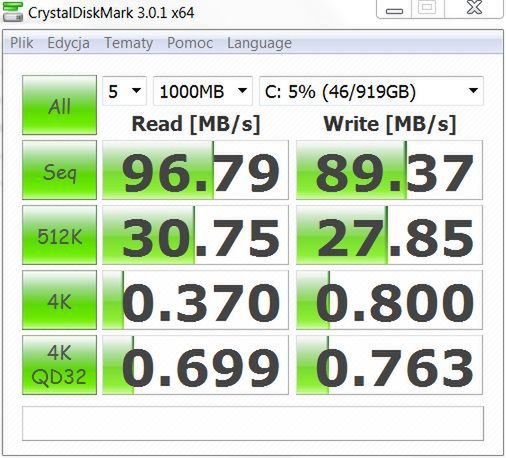Open the Edycja menu
Screen dimensions: 506x458
pyautogui.click(x=68, y=43)
